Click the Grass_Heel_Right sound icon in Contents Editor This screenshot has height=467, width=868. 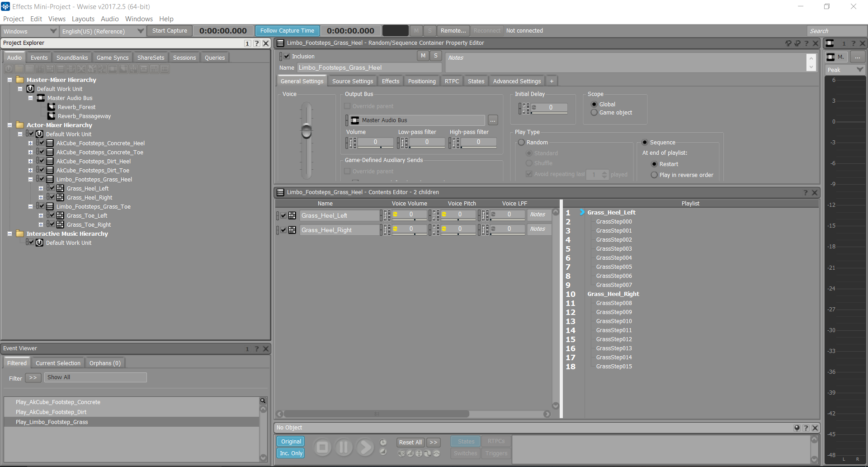point(292,230)
